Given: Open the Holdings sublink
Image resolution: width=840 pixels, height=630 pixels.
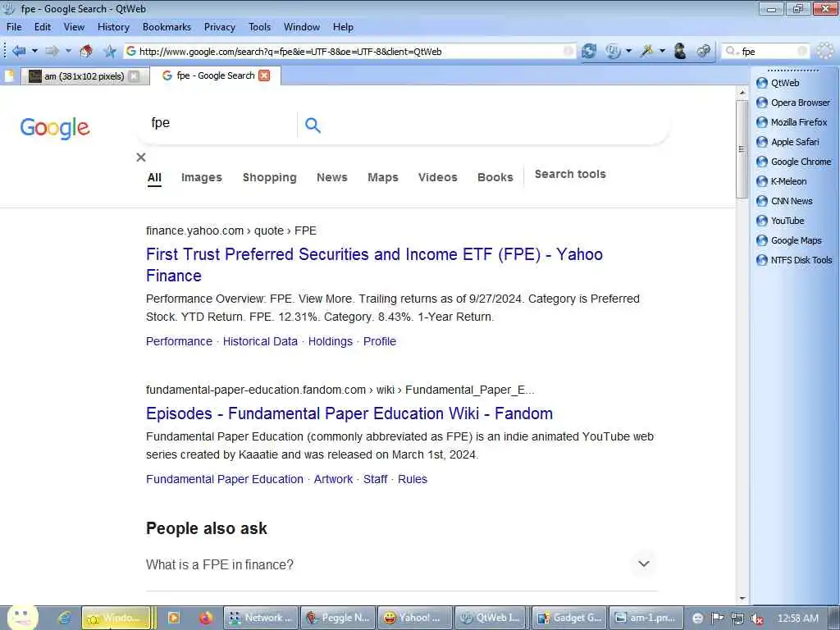Looking at the screenshot, I should (331, 341).
